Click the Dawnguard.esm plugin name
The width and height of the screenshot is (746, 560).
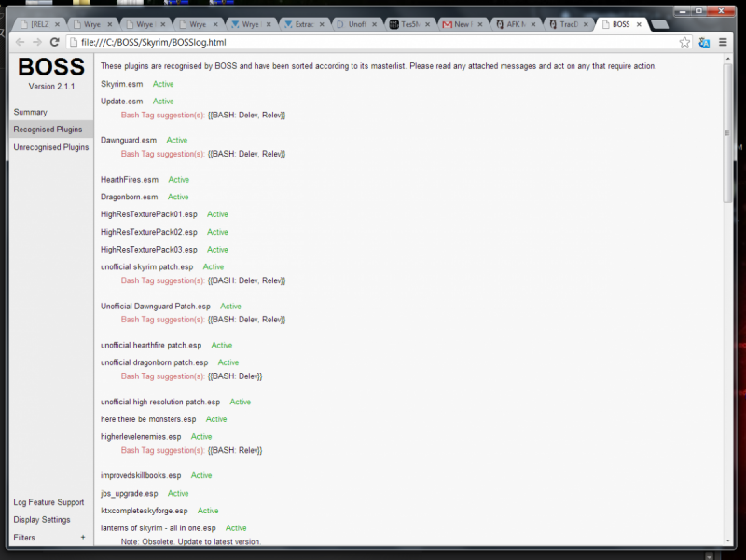pyautogui.click(x=129, y=141)
